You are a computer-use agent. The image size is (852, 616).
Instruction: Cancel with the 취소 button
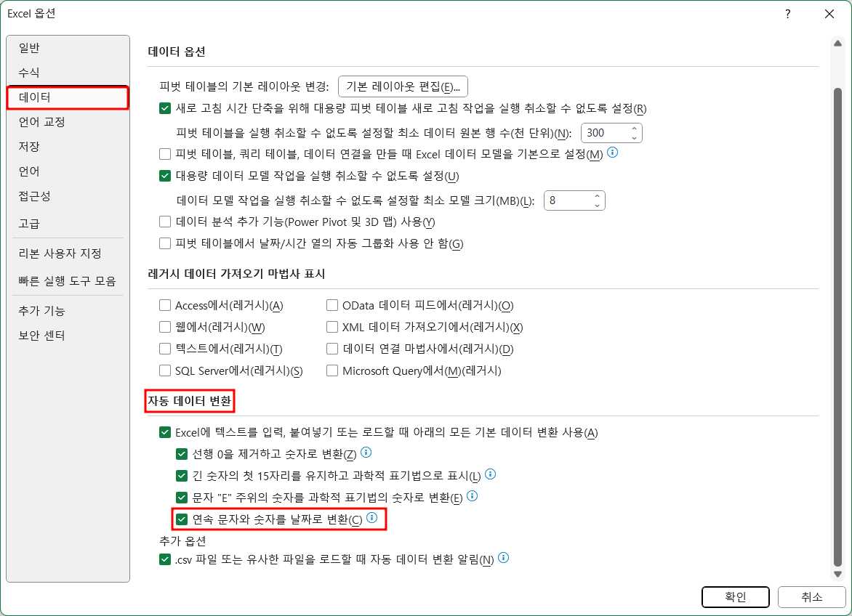tap(812, 597)
